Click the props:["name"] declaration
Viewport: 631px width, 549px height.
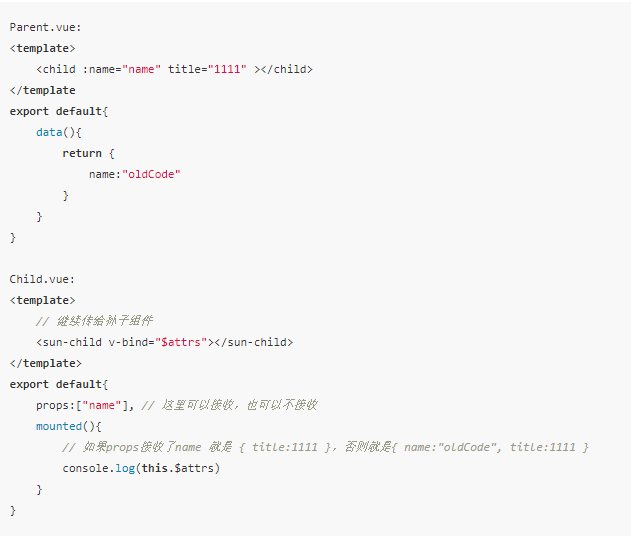[x=85, y=405]
